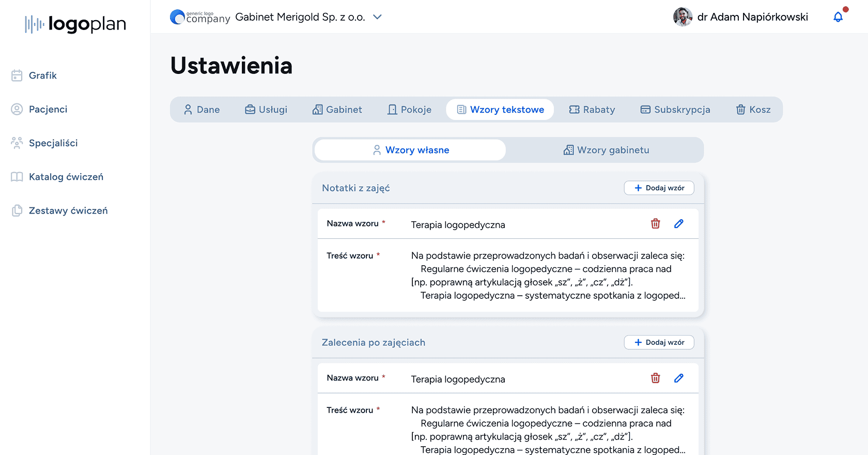Click the Gabinet Merigold Sp. z o.o. name
Screen dimensions: 868x455
pyautogui.click(x=300, y=17)
